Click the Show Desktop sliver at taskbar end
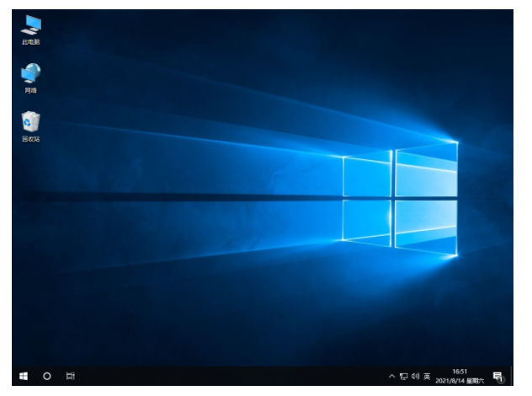This screenshot has width=532, height=396. (x=511, y=376)
